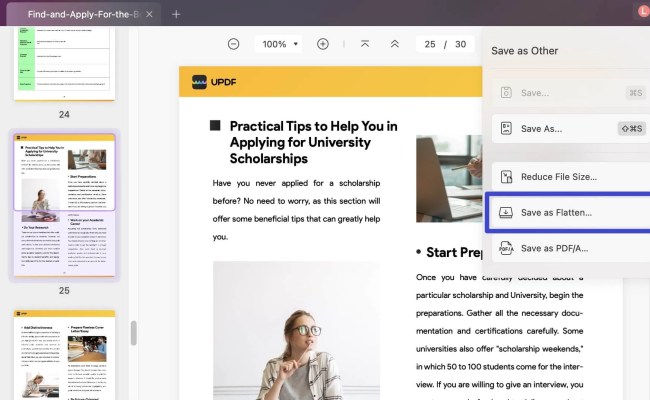Screen dimensions: 650x400
Task: Go to previous page double-chevron icon
Action: 395,44
